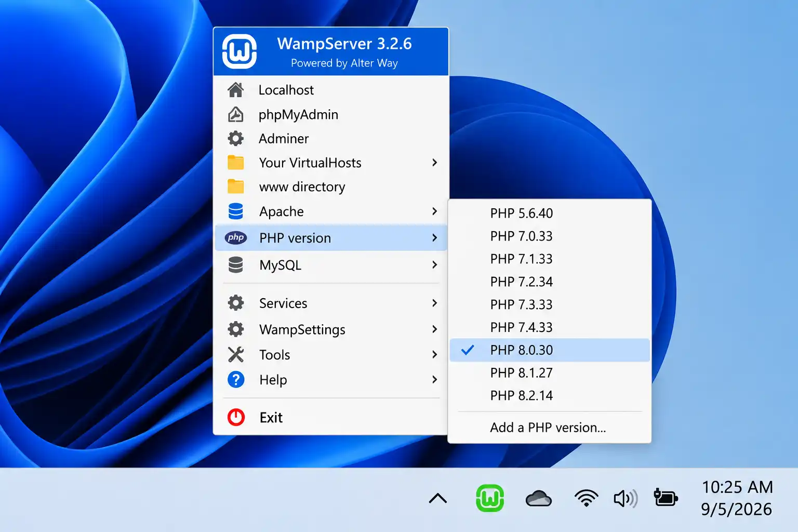This screenshot has height=532, width=798.
Task: Click the www directory folder icon
Action: click(x=236, y=187)
